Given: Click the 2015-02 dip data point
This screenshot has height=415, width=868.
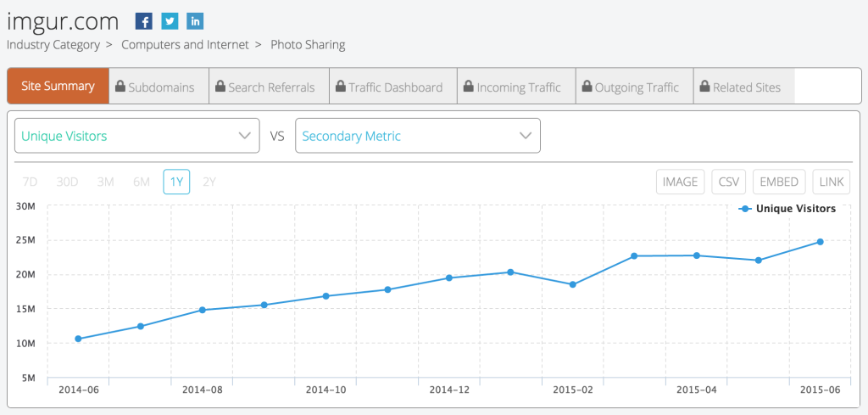Looking at the screenshot, I should tap(573, 284).
